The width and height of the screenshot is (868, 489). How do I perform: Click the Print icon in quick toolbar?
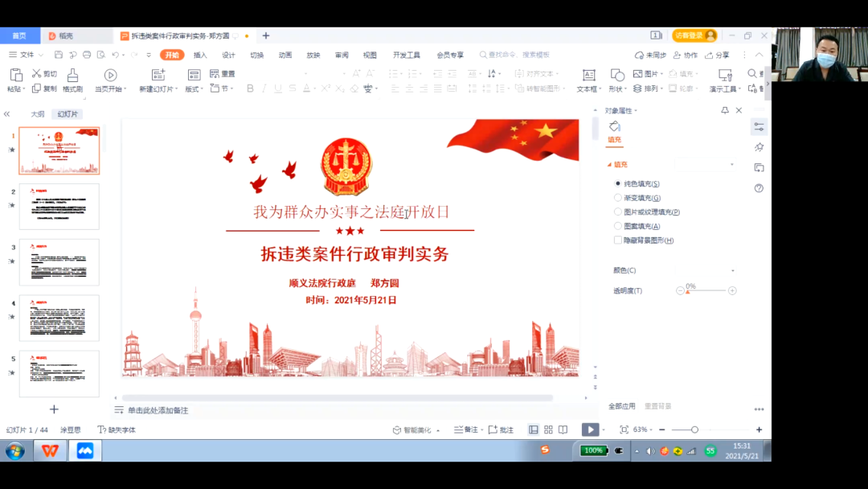pyautogui.click(x=87, y=55)
